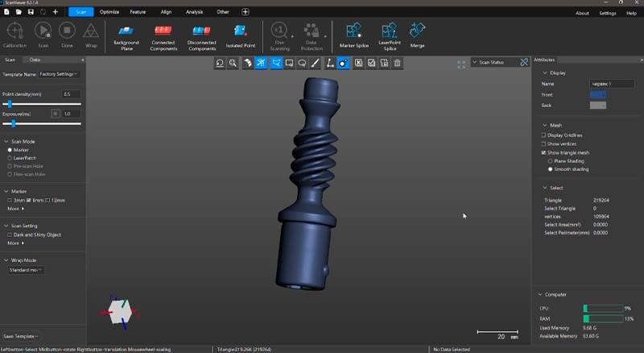The image size is (644, 353).
Task: Click the Background Plane tool icon
Action: point(126,31)
